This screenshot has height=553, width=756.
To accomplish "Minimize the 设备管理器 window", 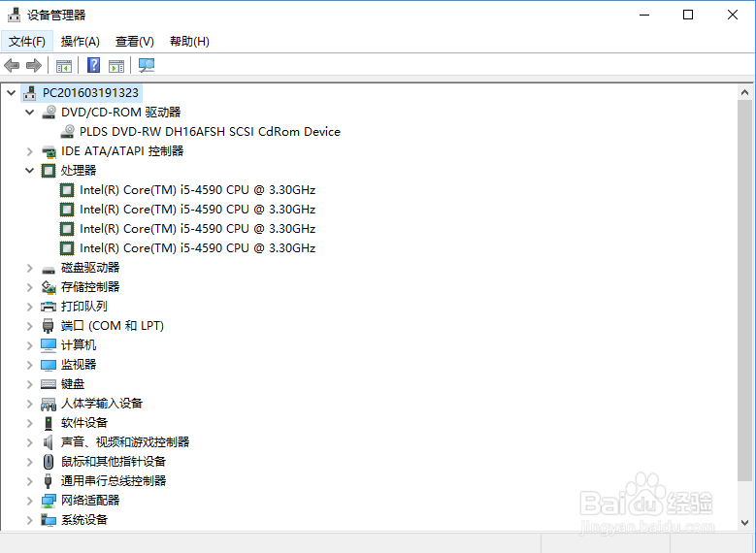I will coord(644,15).
